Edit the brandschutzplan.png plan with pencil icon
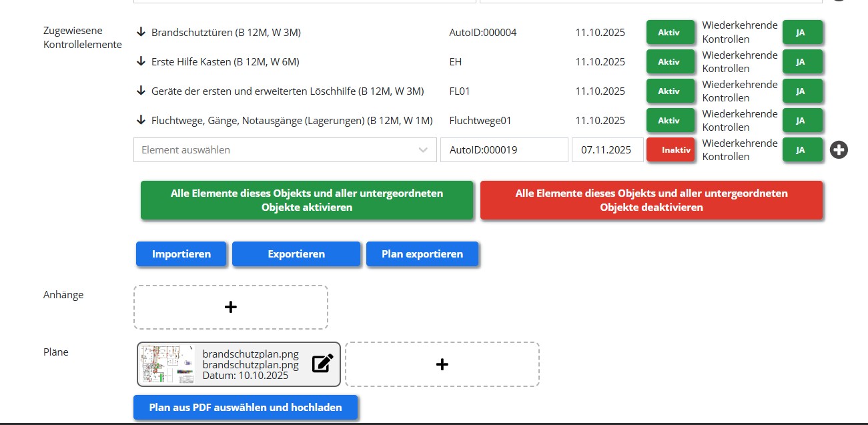 322,364
